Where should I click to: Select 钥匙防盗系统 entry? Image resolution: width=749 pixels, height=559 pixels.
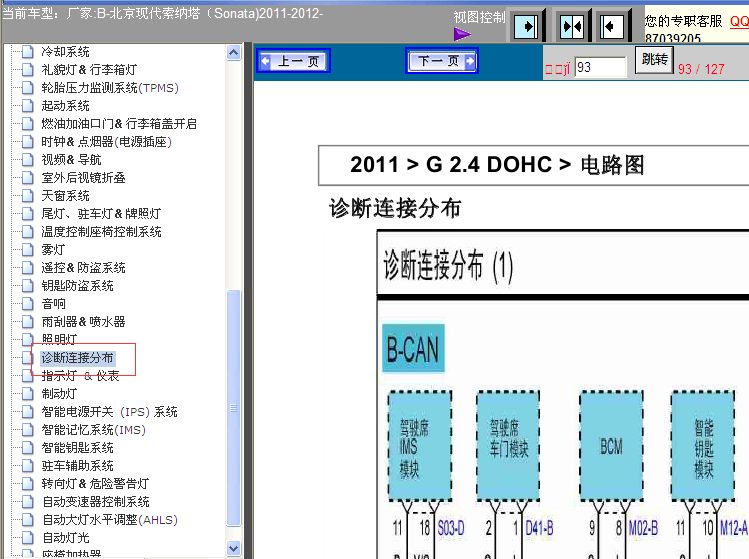pyautogui.click(x=77, y=286)
